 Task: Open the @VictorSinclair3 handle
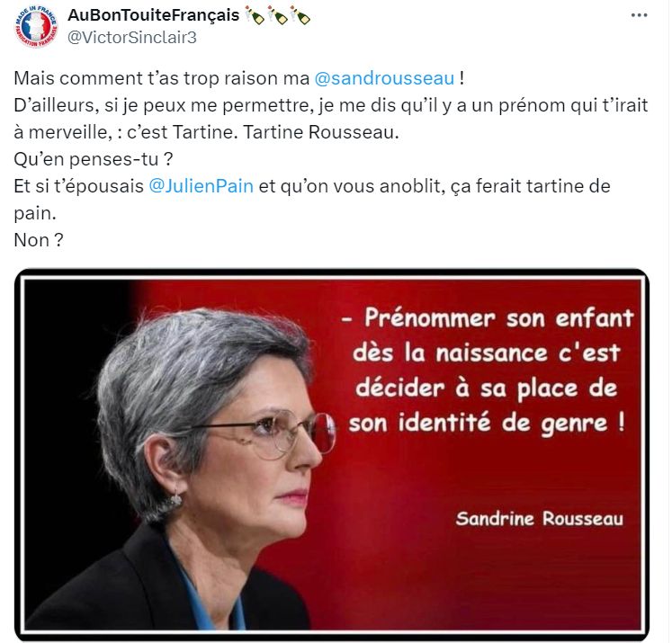pyautogui.click(x=132, y=38)
